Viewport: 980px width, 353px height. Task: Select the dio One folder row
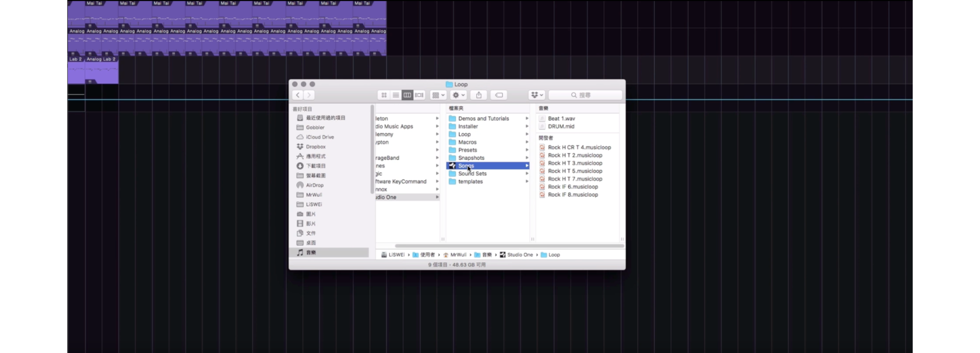(407, 197)
